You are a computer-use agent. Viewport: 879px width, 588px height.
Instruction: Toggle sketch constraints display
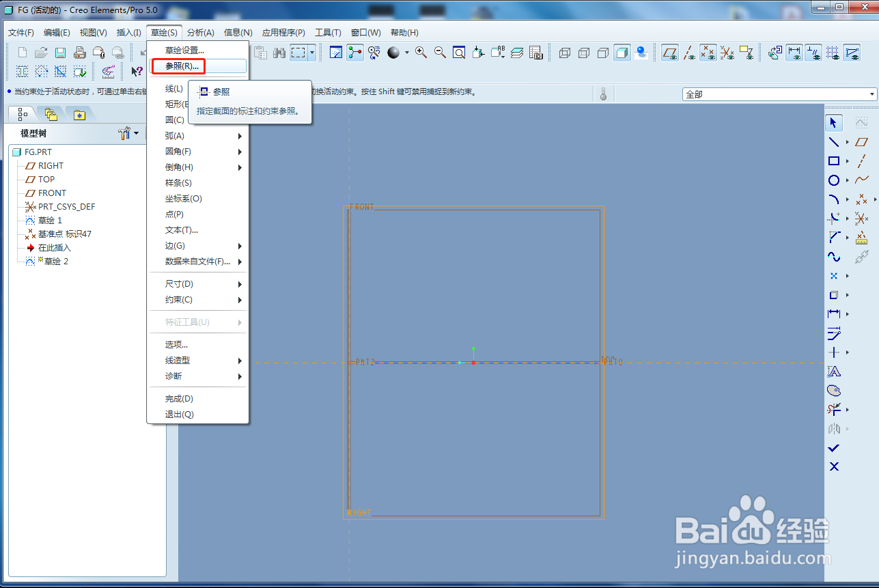pos(813,53)
